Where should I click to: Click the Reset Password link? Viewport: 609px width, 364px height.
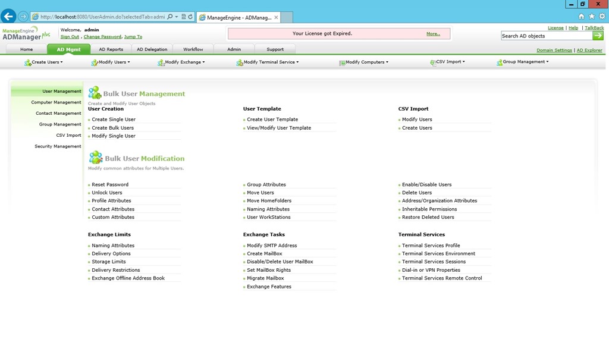(110, 184)
